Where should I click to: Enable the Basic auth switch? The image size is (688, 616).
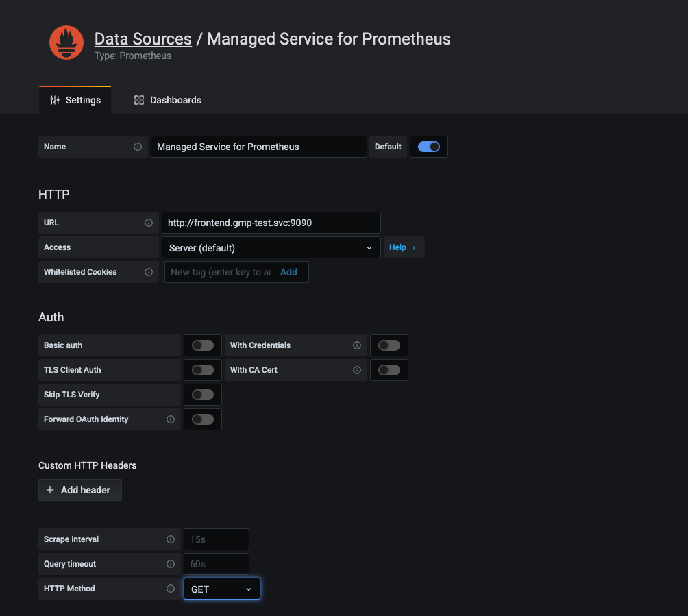click(x=203, y=345)
